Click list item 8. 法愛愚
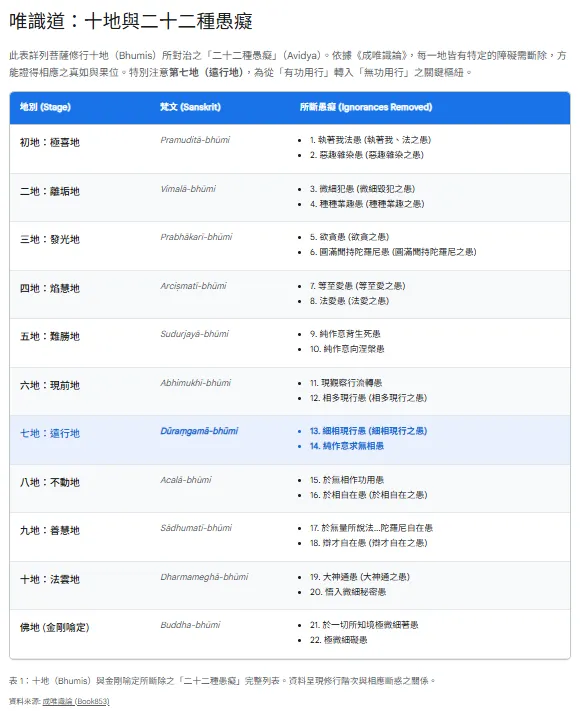 tap(349, 301)
